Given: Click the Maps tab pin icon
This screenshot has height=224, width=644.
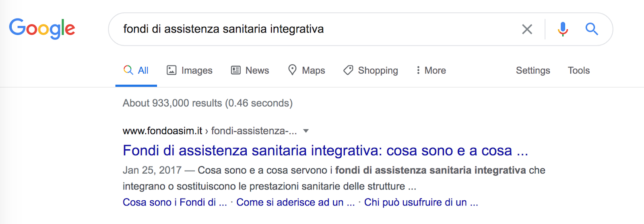Looking at the screenshot, I should coord(292,70).
